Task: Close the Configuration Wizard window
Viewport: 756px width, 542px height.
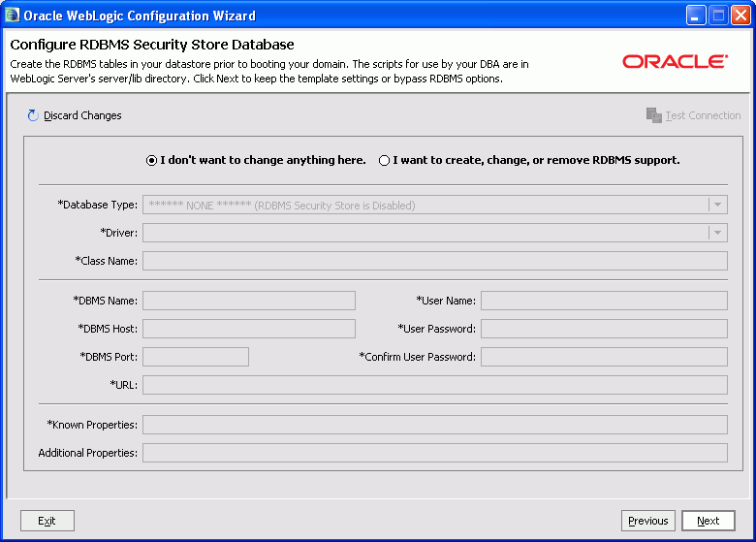Action: tap(740, 16)
